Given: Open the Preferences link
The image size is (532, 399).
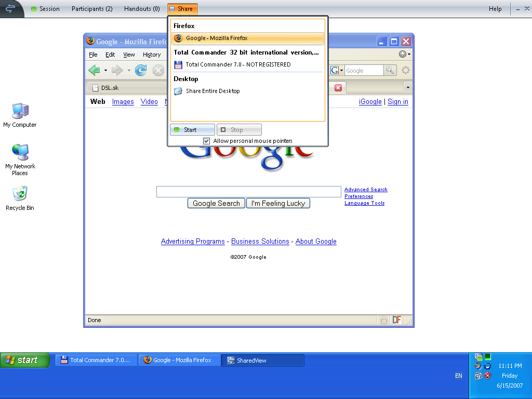Looking at the screenshot, I should point(358,196).
